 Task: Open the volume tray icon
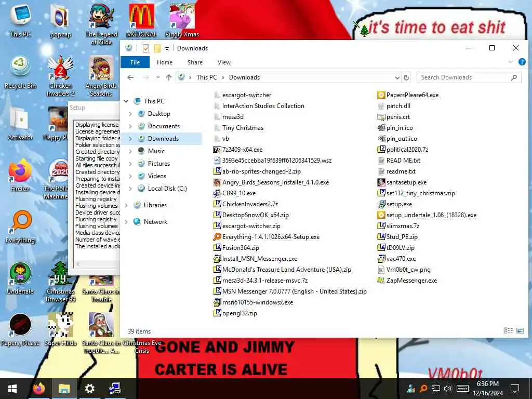tap(448, 389)
